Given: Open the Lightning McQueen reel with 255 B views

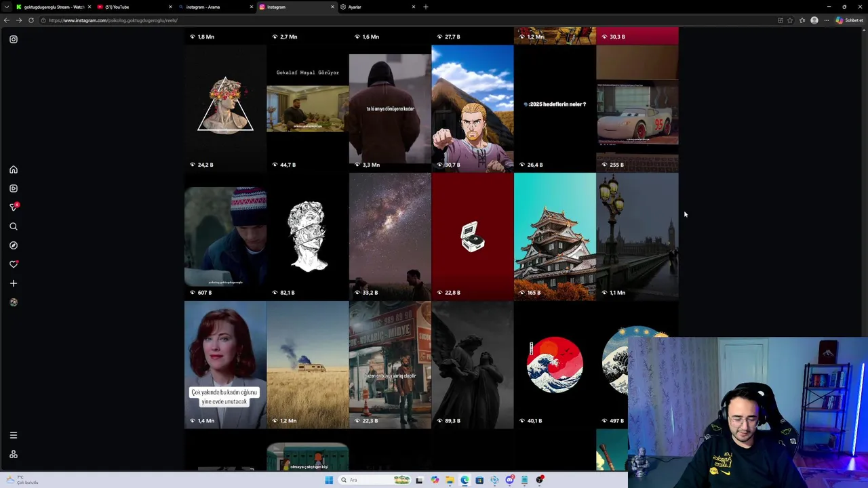Looking at the screenshot, I should point(637,108).
